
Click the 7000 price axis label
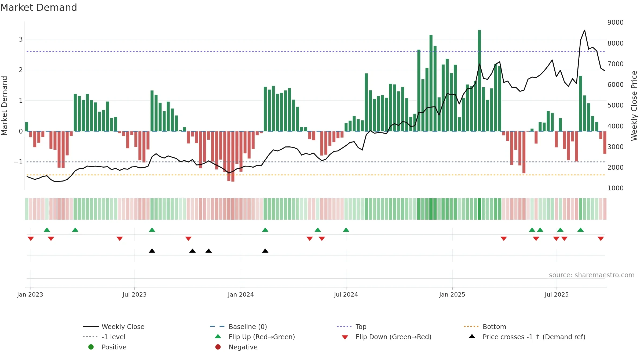point(616,64)
